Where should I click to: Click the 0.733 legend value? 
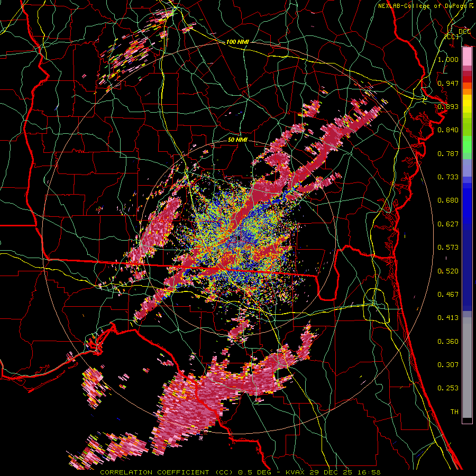point(448,177)
